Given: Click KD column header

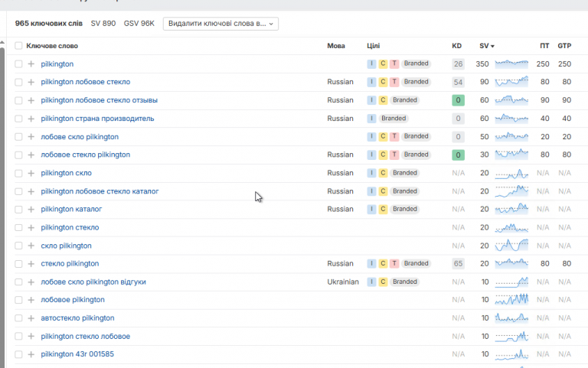Looking at the screenshot, I should 457,46.
